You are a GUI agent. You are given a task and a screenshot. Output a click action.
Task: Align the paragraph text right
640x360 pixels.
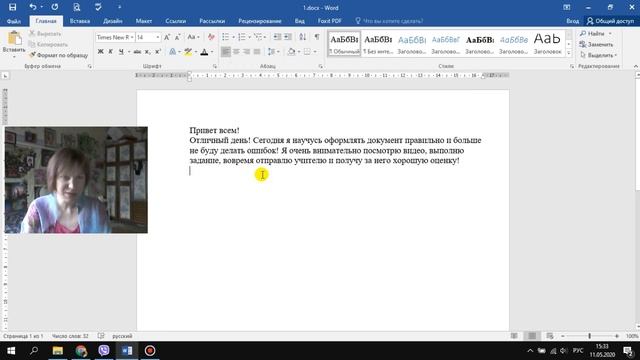246,52
